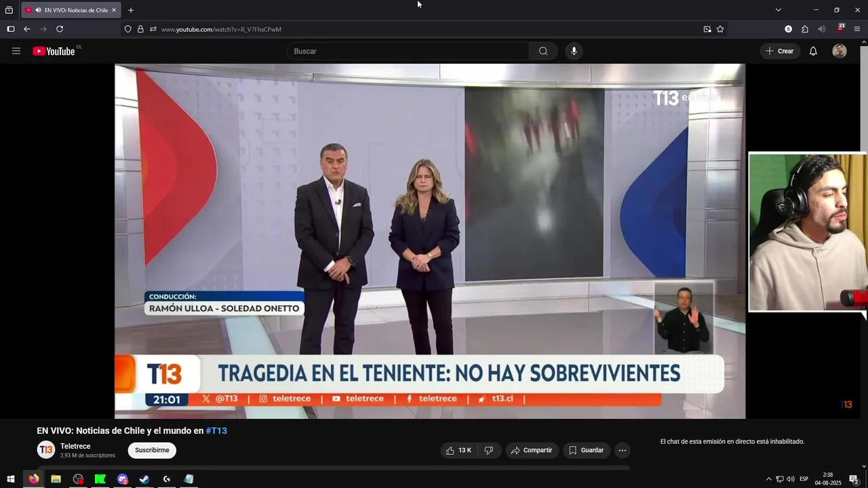The height and width of the screenshot is (488, 868).
Task: Open the Discord taskbar icon
Action: click(x=123, y=479)
